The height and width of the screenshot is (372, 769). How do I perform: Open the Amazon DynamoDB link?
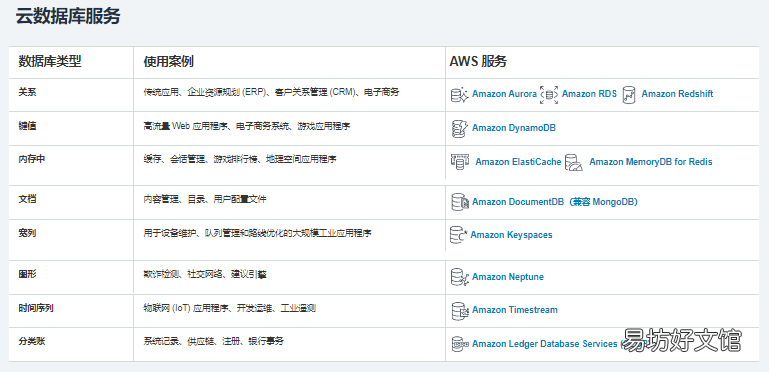pyautogui.click(x=513, y=128)
